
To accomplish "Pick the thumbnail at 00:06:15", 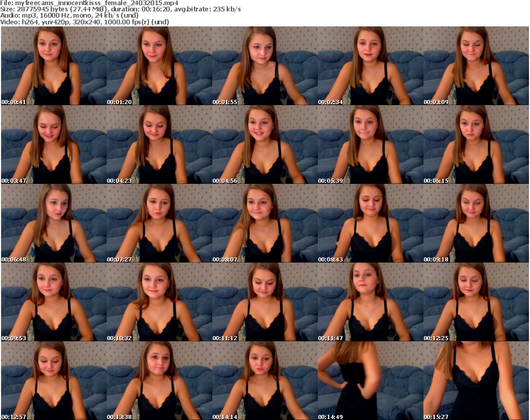I will tap(476, 144).
